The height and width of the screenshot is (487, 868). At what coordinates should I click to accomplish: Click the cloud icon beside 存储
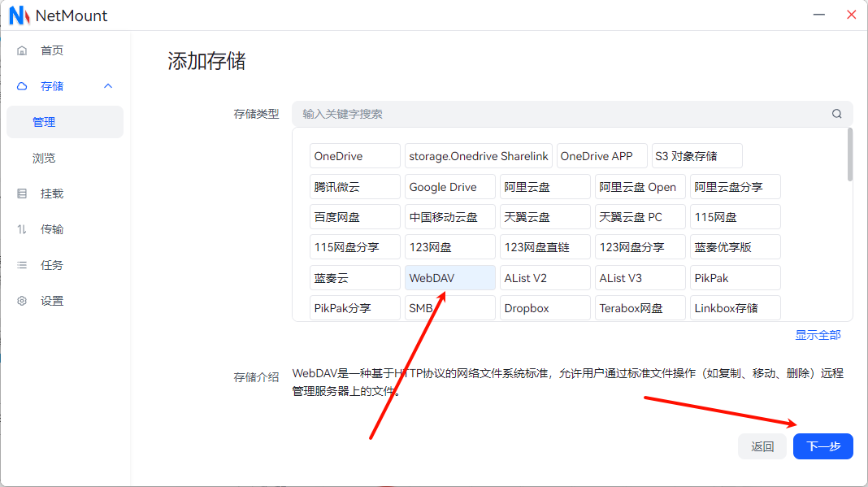point(22,86)
